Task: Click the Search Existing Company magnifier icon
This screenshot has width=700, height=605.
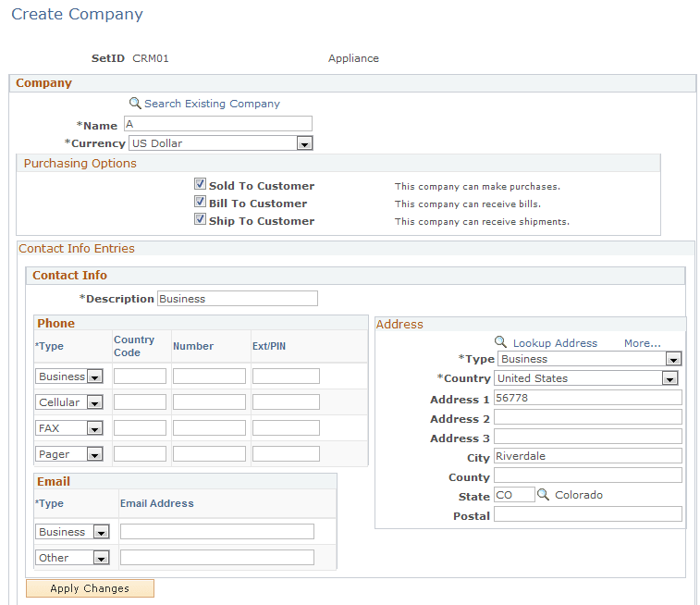Action: click(x=135, y=103)
